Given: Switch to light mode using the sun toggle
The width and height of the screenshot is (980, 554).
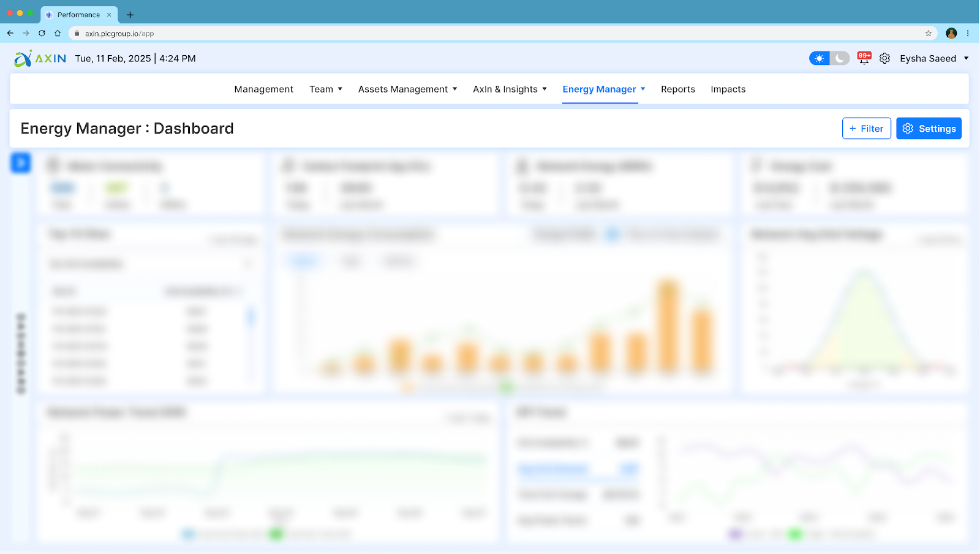Looking at the screenshot, I should pos(819,59).
